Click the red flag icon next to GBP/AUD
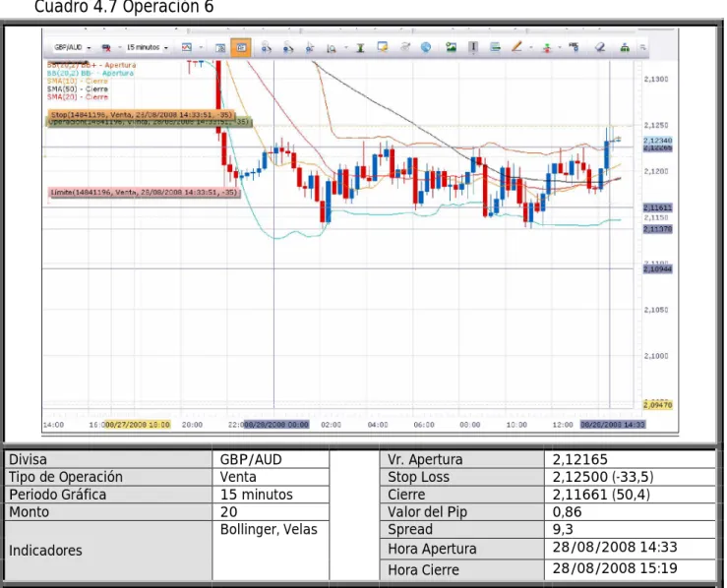727x588 pixels. point(106,48)
